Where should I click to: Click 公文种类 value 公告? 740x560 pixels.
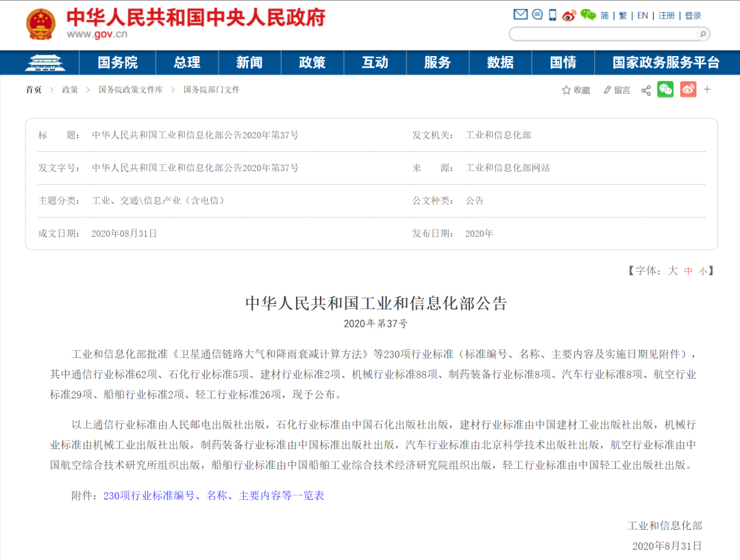tap(475, 201)
